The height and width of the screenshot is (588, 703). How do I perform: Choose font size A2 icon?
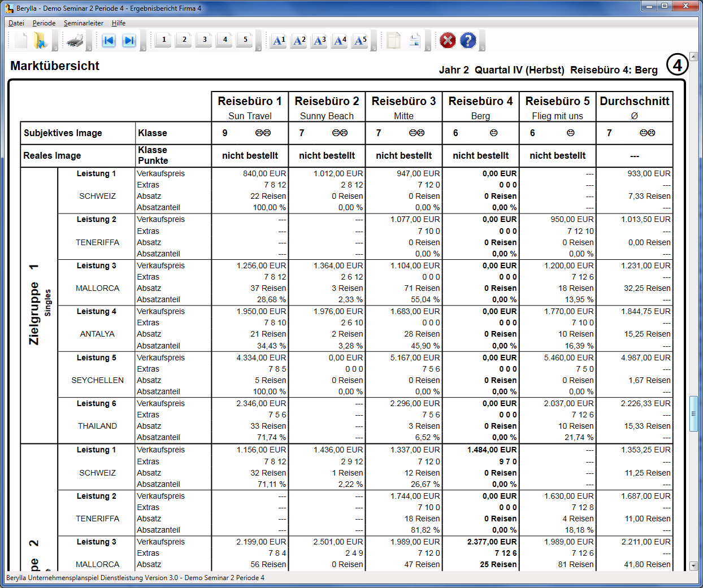tap(300, 41)
